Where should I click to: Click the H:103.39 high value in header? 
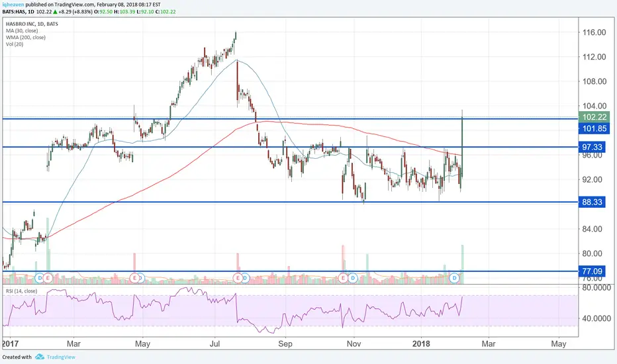124,12
